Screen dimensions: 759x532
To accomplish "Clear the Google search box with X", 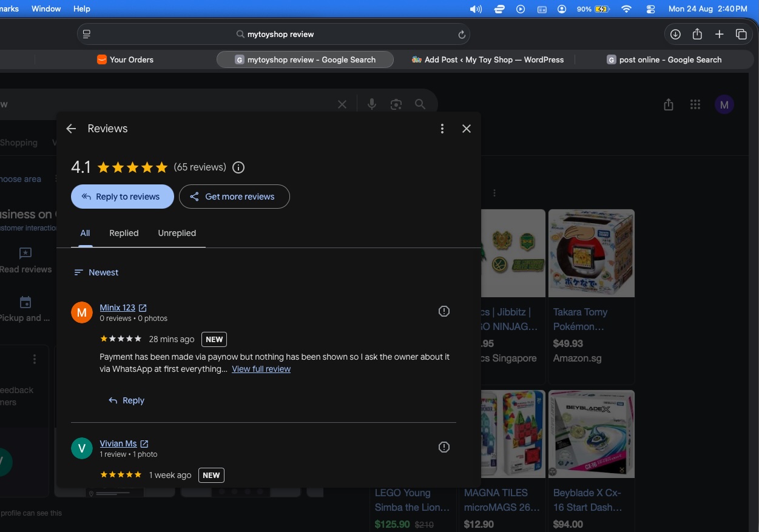I will coord(342,104).
